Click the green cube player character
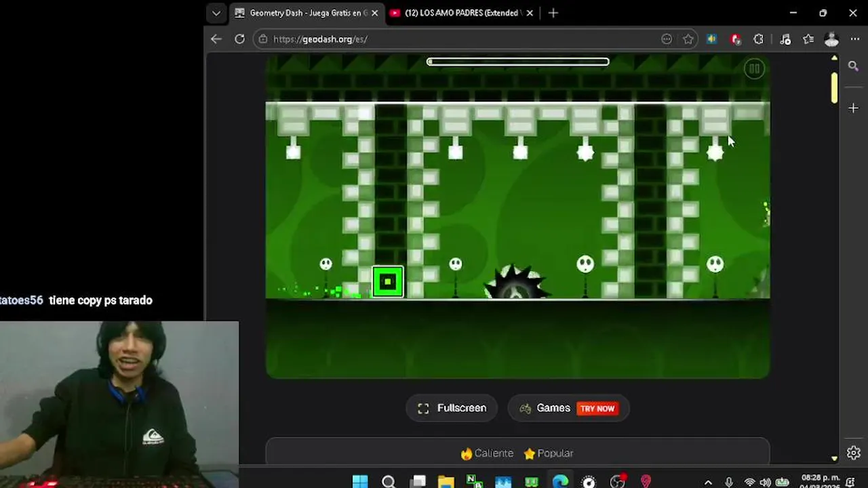 pos(388,281)
